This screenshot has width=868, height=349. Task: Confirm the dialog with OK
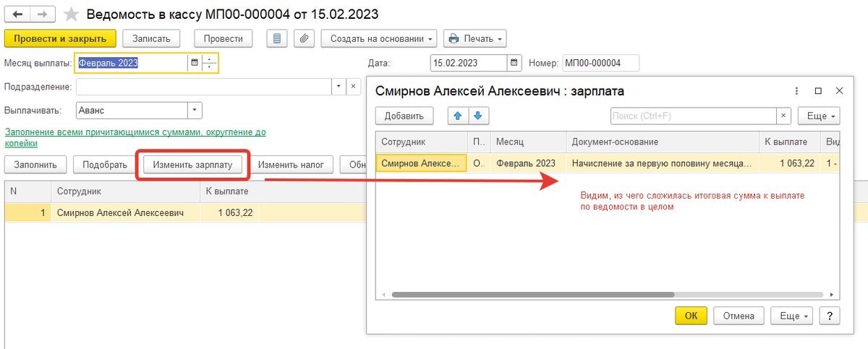pyautogui.click(x=691, y=316)
